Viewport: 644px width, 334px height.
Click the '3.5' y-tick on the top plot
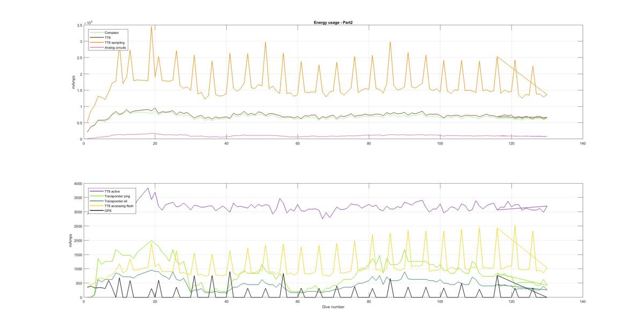(x=79, y=25)
